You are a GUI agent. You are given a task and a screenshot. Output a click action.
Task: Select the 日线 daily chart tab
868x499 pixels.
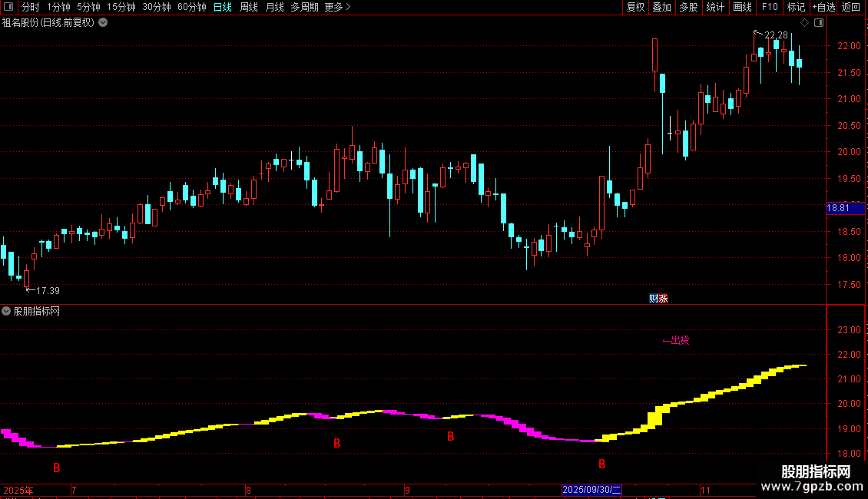pos(223,7)
